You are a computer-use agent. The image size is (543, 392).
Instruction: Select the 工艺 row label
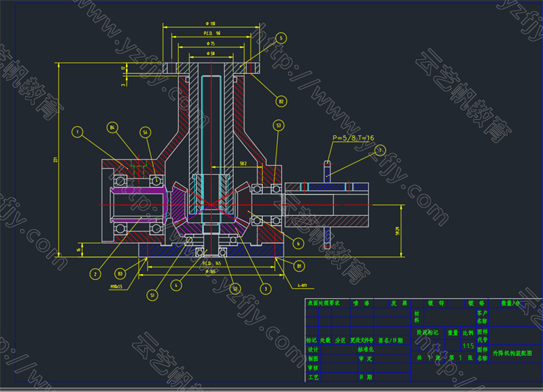tap(313, 377)
